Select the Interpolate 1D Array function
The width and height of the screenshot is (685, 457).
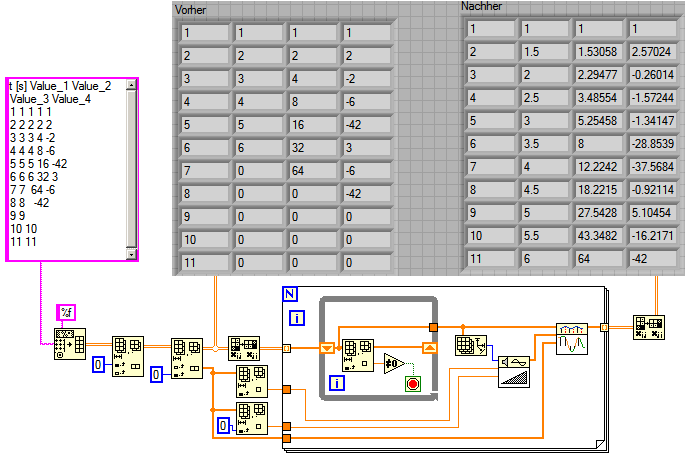pyautogui.click(x=572, y=339)
